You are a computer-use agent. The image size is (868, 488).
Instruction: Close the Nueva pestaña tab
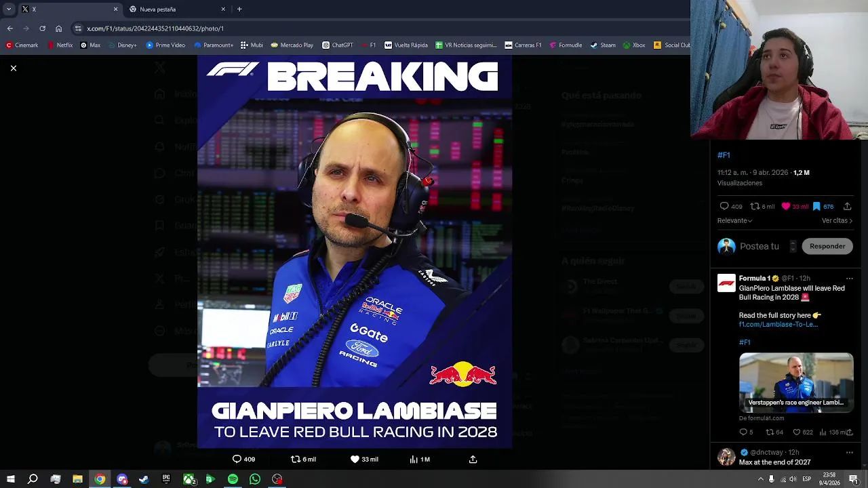223,9
